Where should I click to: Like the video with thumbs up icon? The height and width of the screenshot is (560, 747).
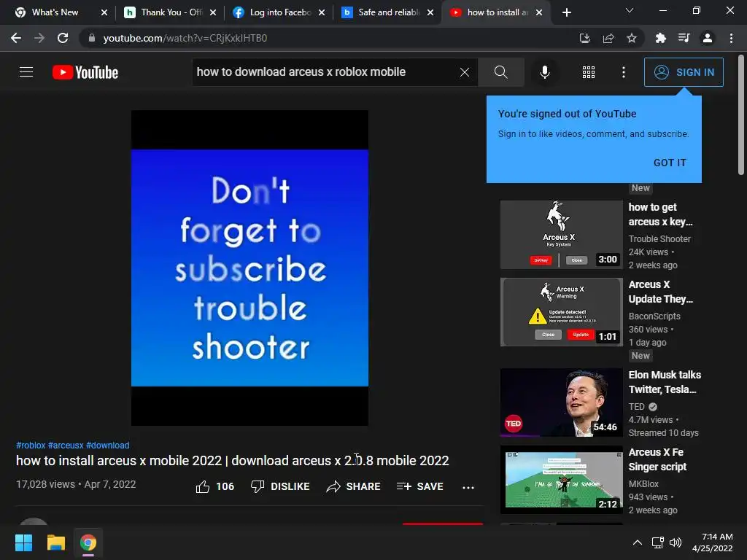pyautogui.click(x=203, y=486)
